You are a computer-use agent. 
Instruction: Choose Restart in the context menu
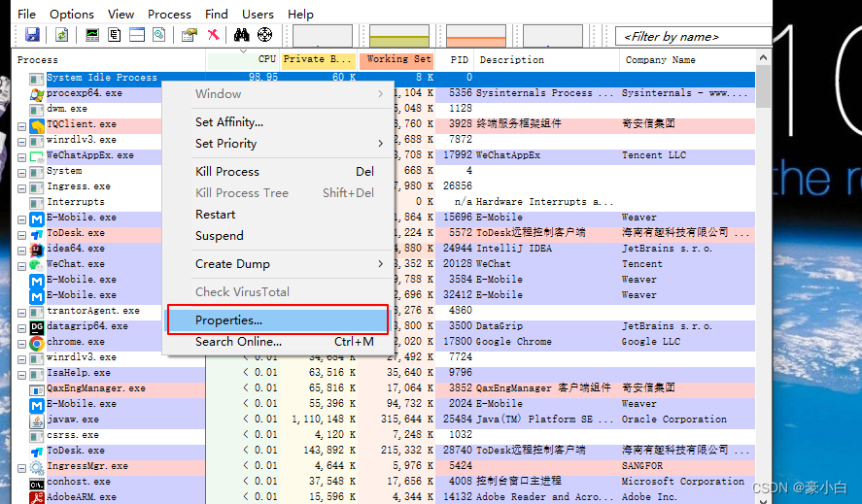coord(278,215)
